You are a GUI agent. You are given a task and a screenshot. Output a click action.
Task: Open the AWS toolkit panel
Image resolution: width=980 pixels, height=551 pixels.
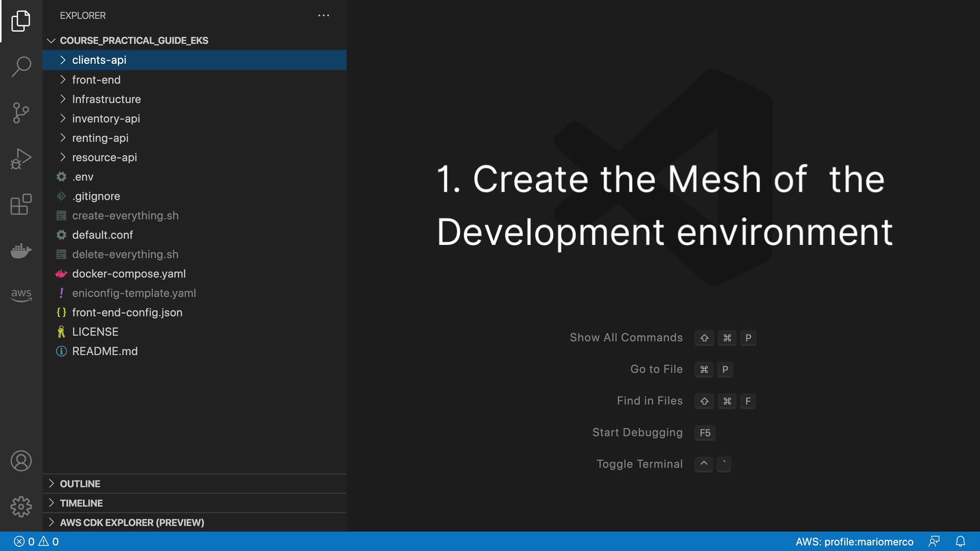pos(21,294)
